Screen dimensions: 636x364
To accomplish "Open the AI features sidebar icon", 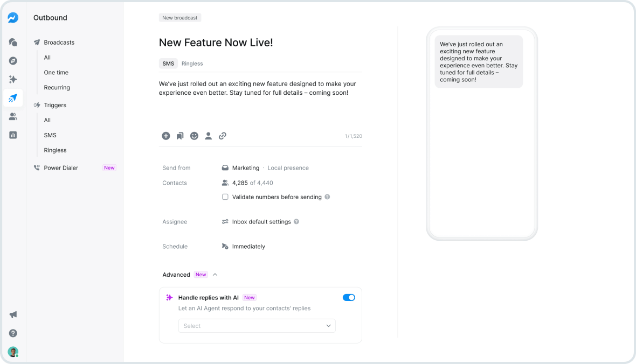I will click(12, 79).
